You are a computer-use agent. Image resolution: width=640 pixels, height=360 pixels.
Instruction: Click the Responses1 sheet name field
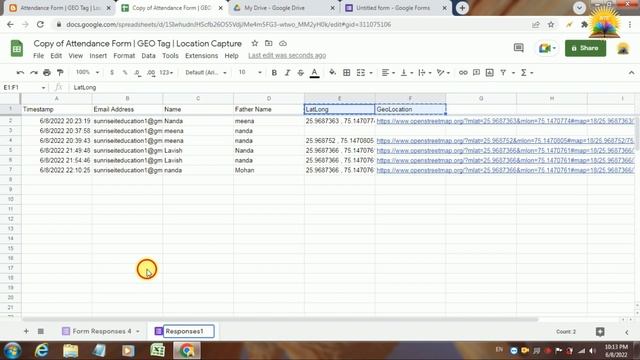tap(189, 331)
